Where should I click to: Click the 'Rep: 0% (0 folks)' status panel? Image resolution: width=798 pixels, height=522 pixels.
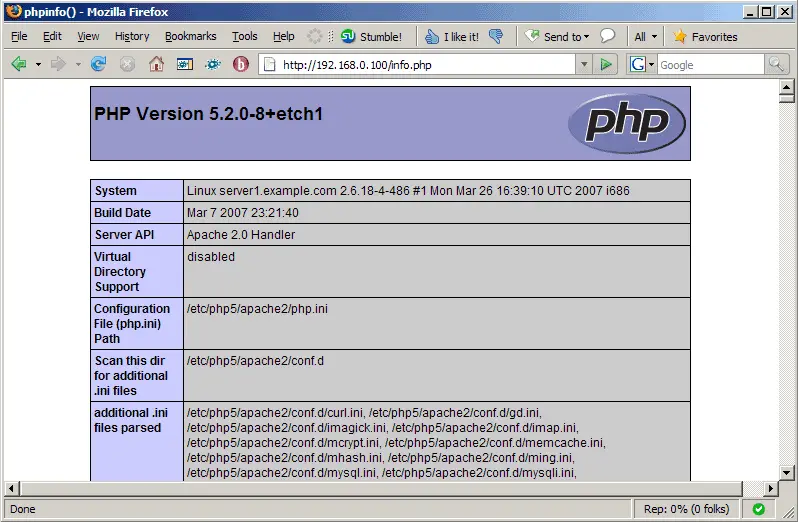(686, 509)
